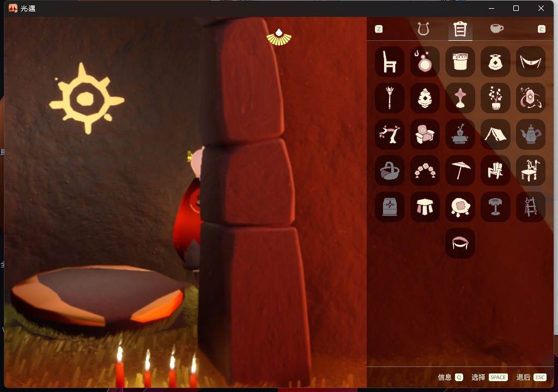Switch to the teacup tab
Viewport: 558px width, 392px height.
point(497,28)
